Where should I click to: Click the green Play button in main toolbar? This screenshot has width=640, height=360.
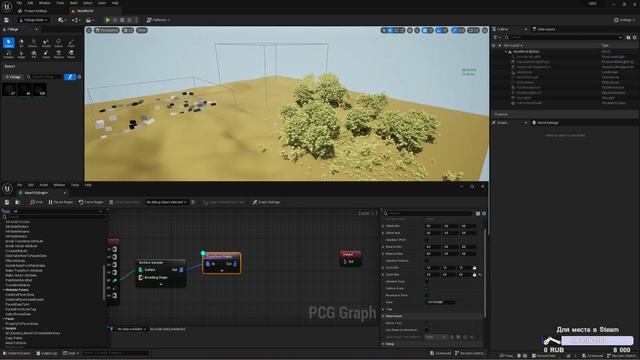tap(108, 20)
